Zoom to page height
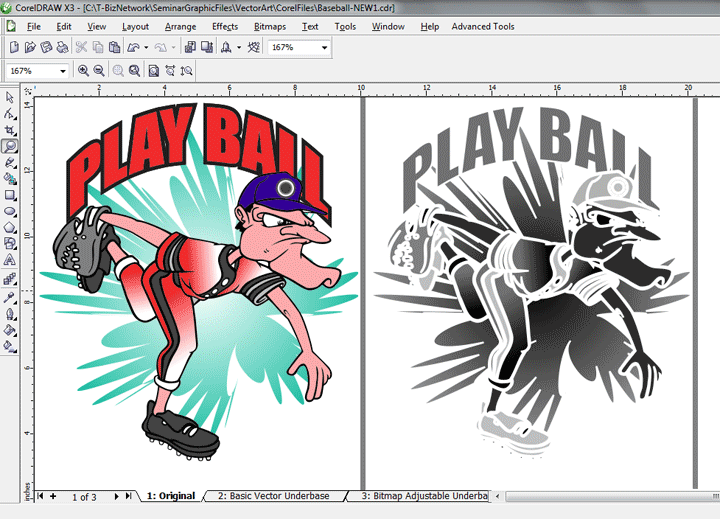This screenshot has height=519, width=720. point(186,71)
